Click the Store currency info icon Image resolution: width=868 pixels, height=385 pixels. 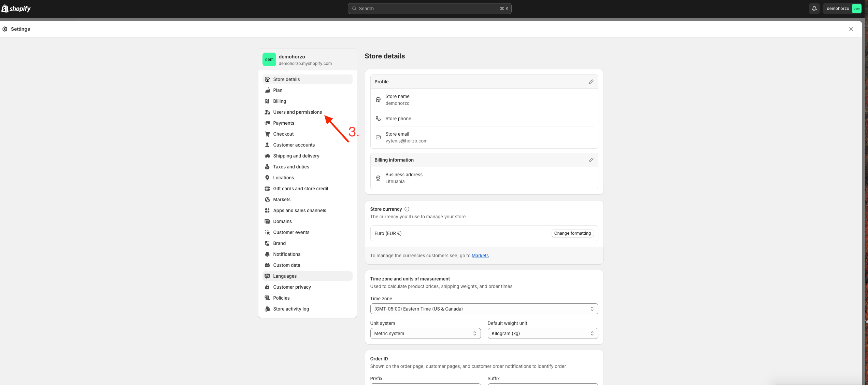pos(407,209)
